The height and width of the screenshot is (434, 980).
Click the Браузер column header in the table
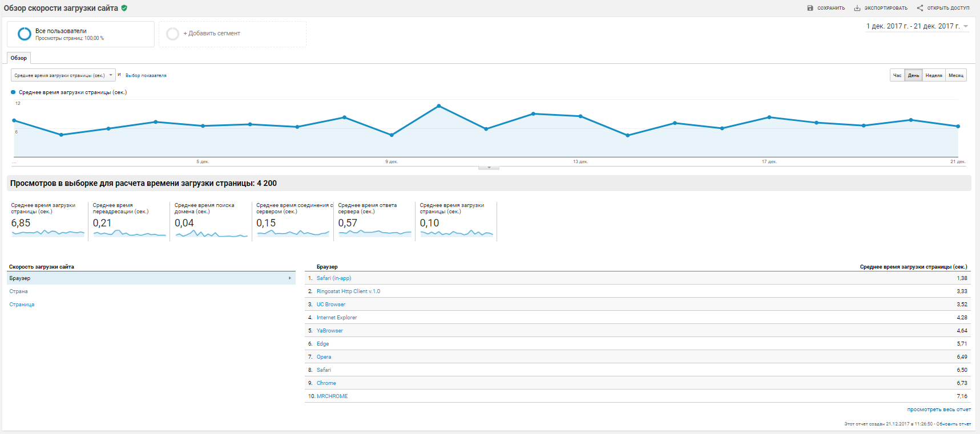coord(327,267)
